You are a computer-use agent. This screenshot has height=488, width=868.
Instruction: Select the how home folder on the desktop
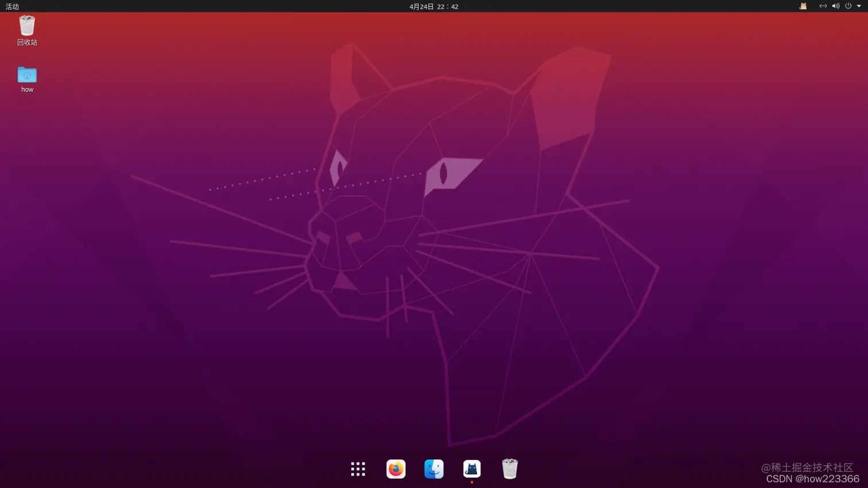pyautogui.click(x=27, y=79)
